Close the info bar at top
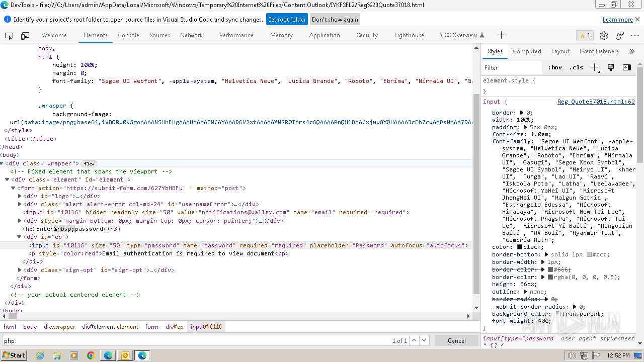The height and width of the screenshot is (362, 644). 637,19
